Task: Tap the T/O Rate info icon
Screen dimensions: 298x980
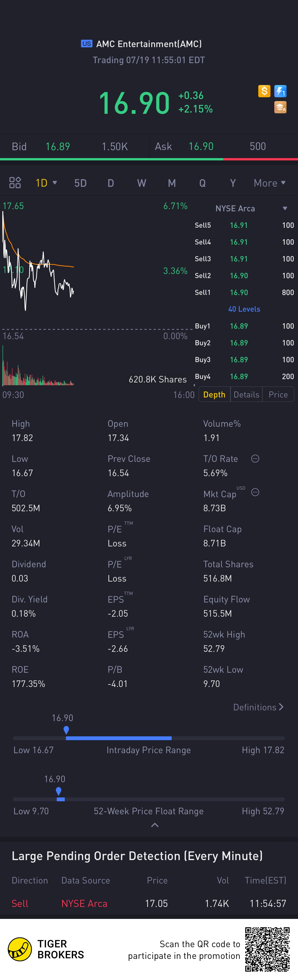Action: point(255,458)
